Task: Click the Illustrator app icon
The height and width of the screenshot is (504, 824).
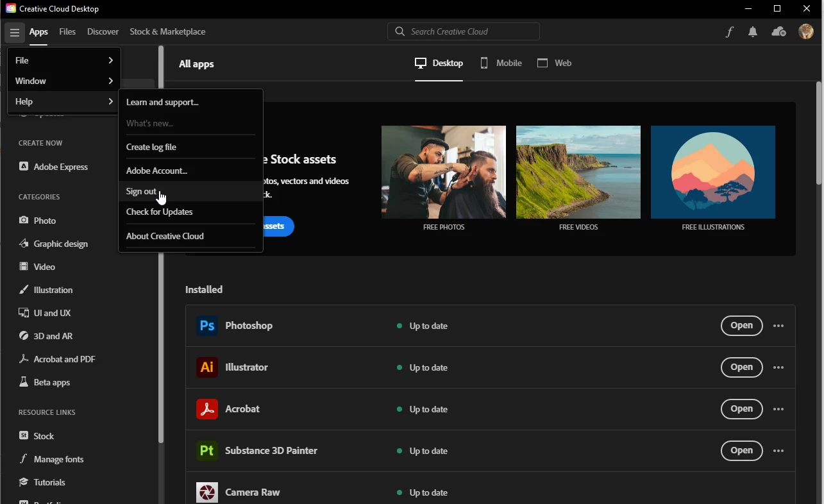Action: tap(207, 367)
